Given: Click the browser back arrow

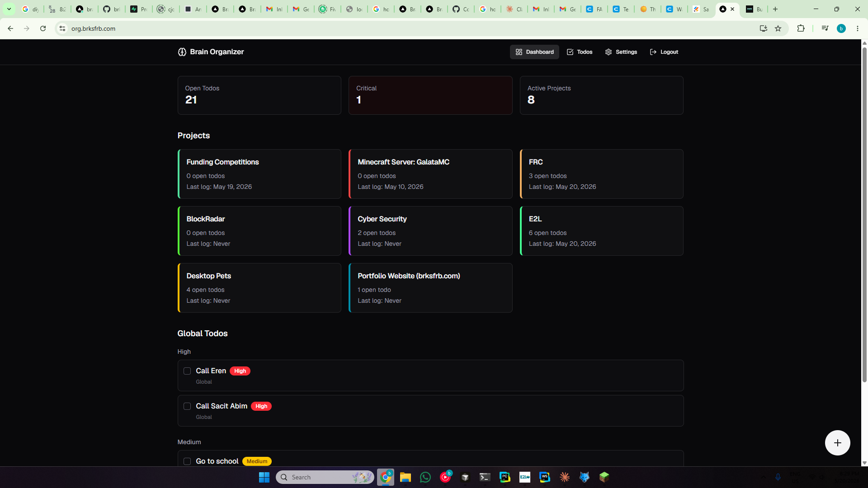Looking at the screenshot, I should click(10, 28).
